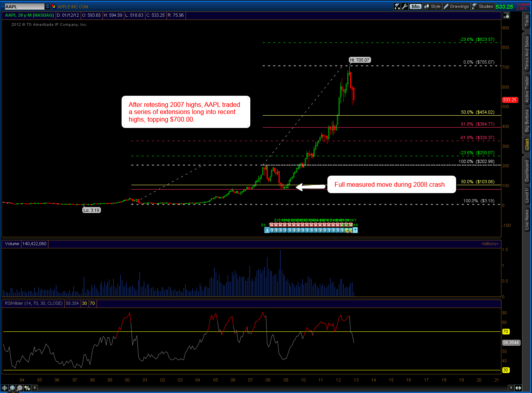The height and width of the screenshot is (393, 532).
Task: Click the RSI 58.3544 value bubble
Action: [x=511, y=343]
